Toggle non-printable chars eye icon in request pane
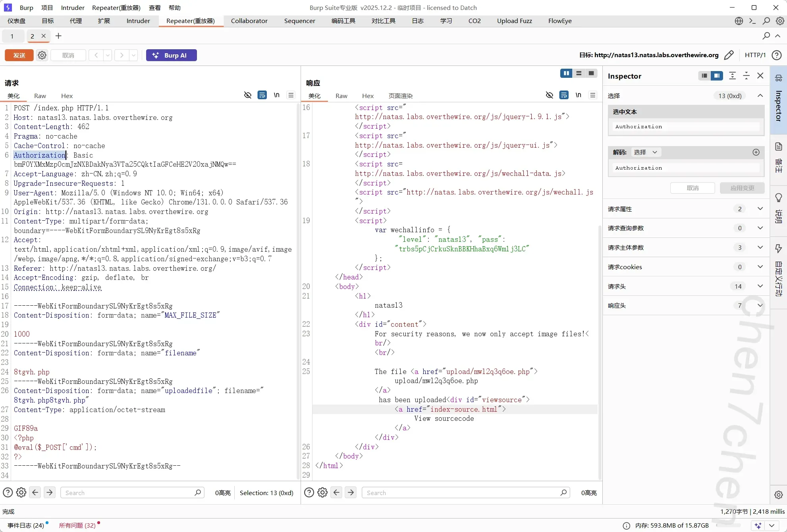787x532 pixels. [x=248, y=95]
